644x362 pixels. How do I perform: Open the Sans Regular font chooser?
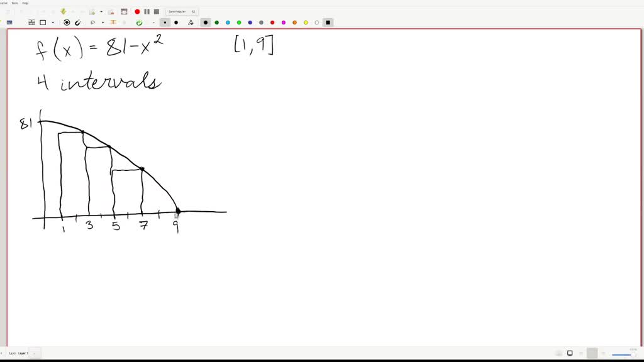pos(180,11)
